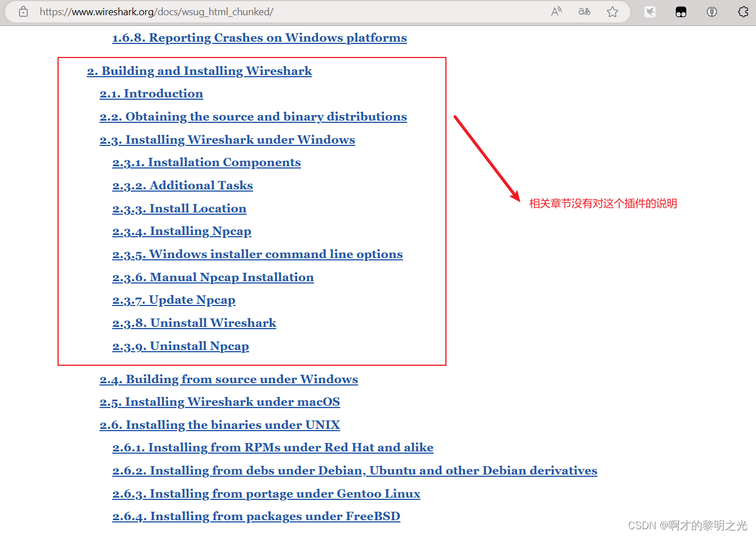Open 2.4 Building from source under Windows

pyautogui.click(x=229, y=379)
